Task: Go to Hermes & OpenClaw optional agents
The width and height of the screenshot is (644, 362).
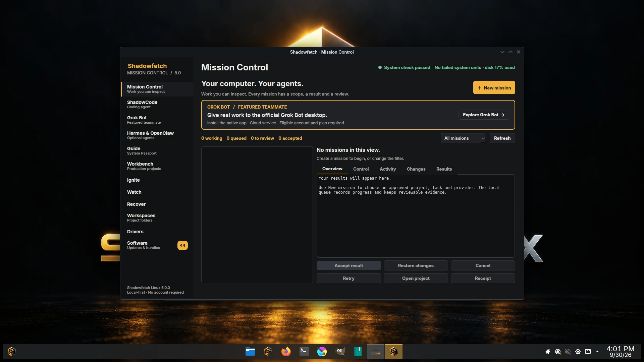Action: click(x=157, y=135)
